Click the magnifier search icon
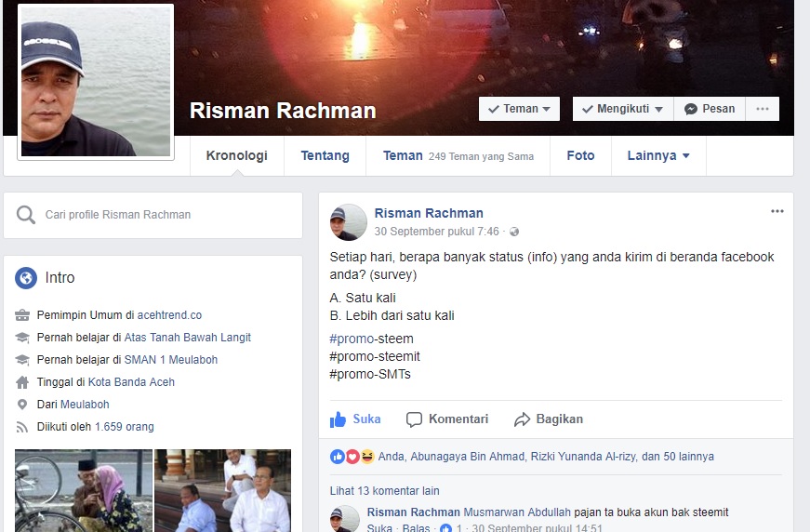810x532 pixels. (25, 215)
